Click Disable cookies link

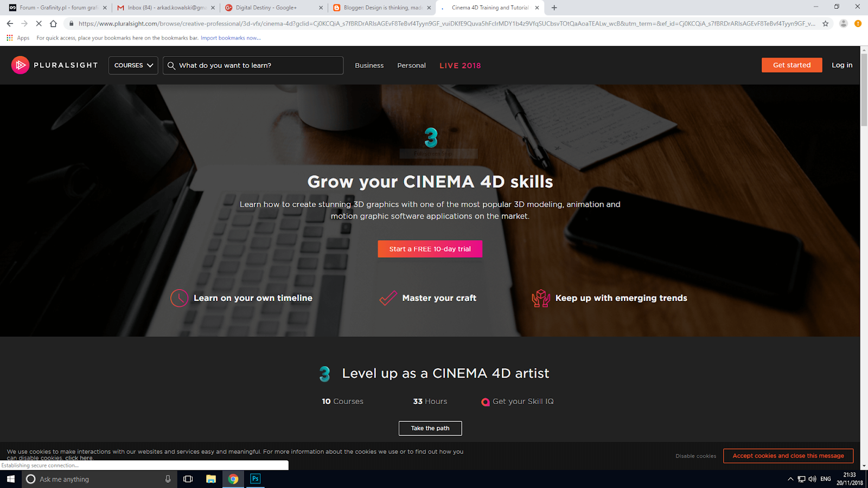(695, 456)
